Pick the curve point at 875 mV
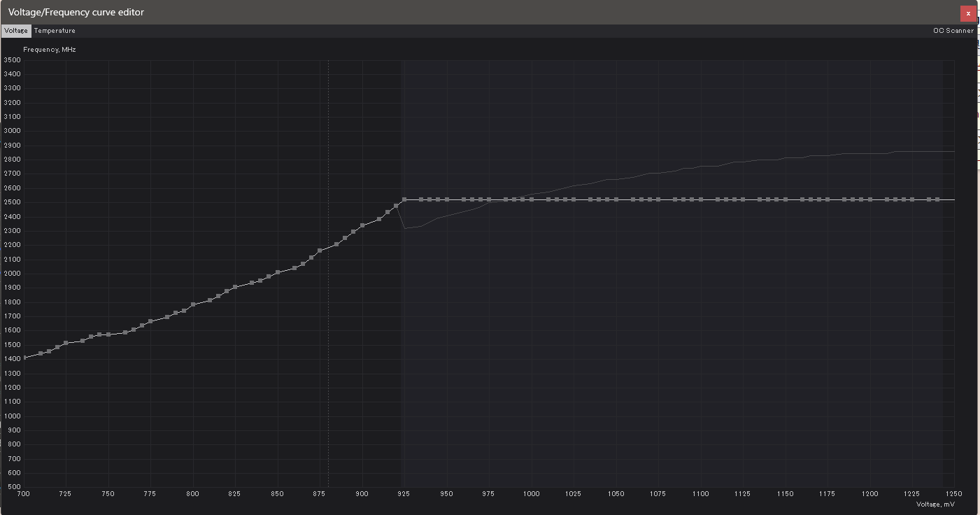 click(320, 251)
